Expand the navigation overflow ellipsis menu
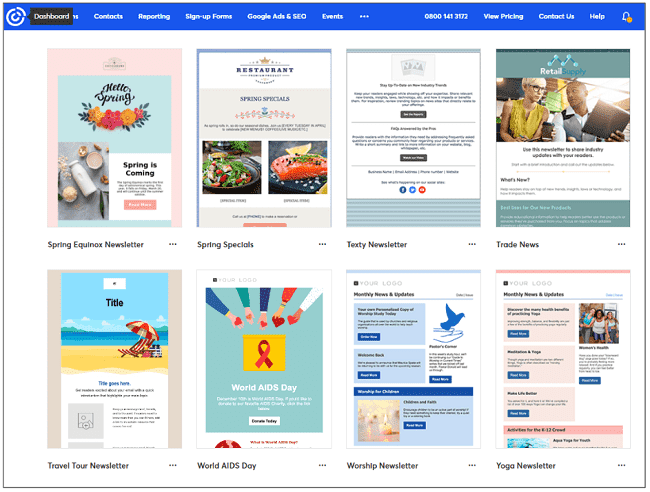650x492 pixels. coord(364,17)
